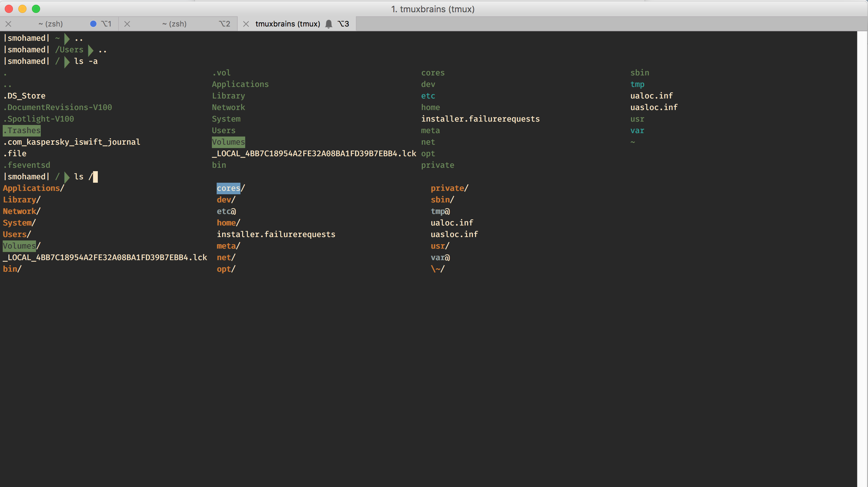Close the tmuxbrains tmux tab
This screenshot has width=868, height=487.
point(246,24)
